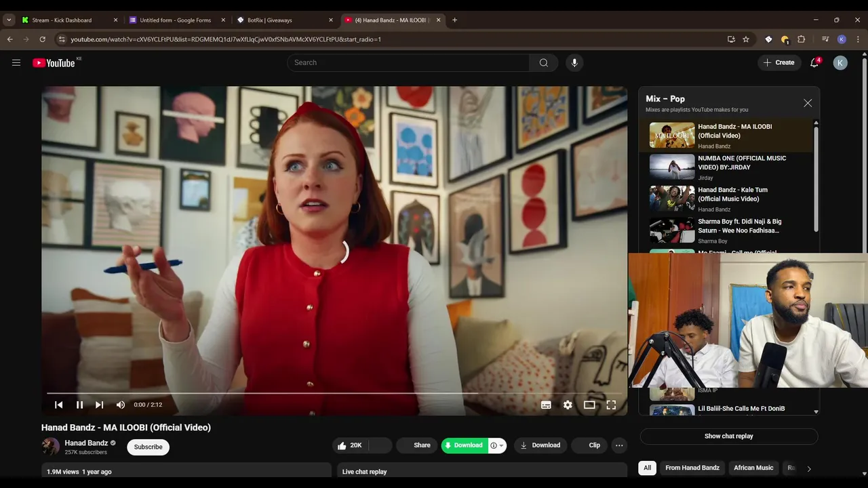
Task: Select the MA ILOOBI playlist entry
Action: click(726, 135)
